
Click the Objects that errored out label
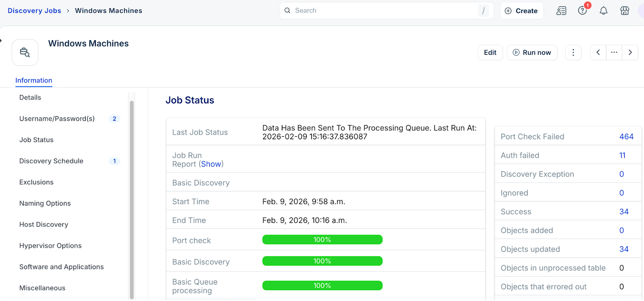point(543,287)
